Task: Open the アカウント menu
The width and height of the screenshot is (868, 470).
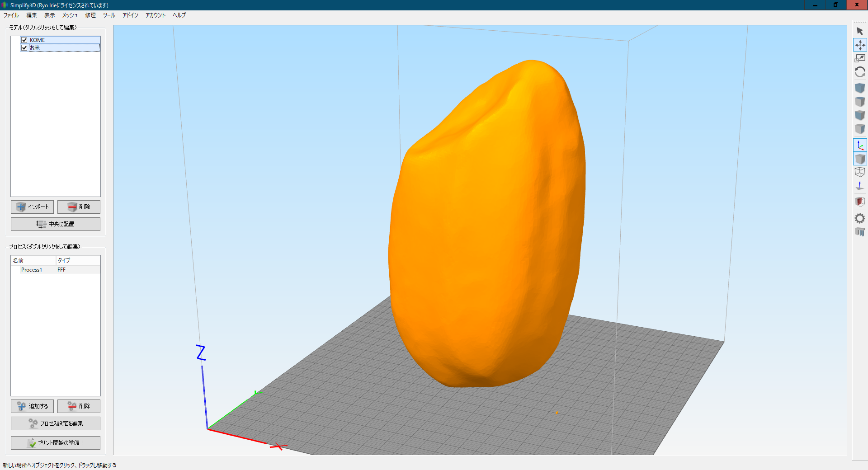Action: (156, 15)
